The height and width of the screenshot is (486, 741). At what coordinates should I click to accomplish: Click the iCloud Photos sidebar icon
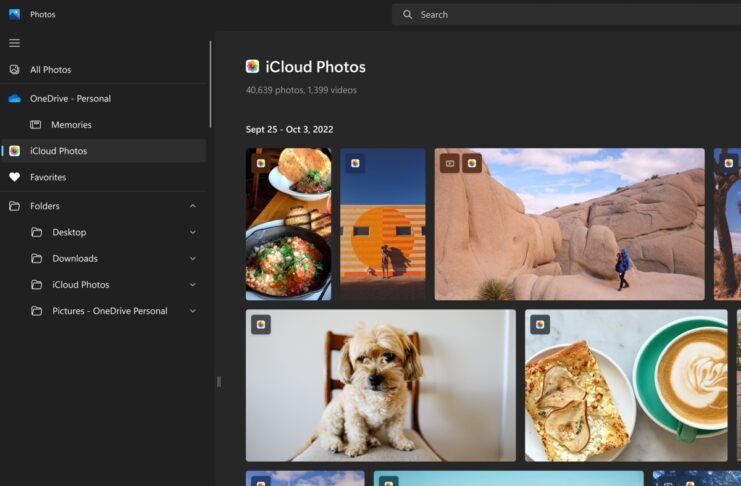coord(15,151)
